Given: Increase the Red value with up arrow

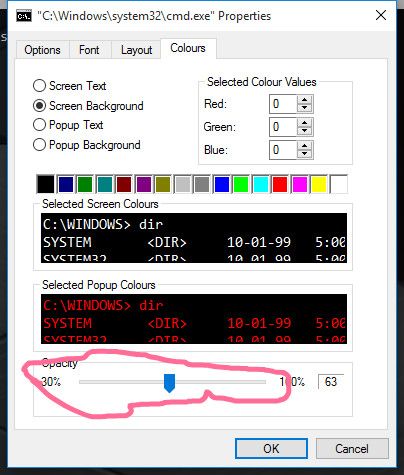Looking at the screenshot, I should click(x=304, y=100).
